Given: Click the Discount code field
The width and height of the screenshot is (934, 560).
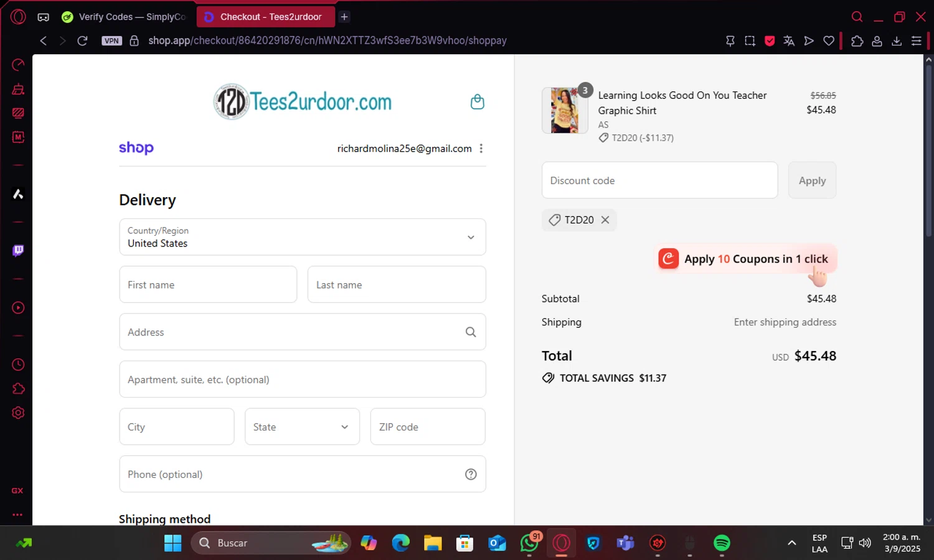Looking at the screenshot, I should pos(659,180).
